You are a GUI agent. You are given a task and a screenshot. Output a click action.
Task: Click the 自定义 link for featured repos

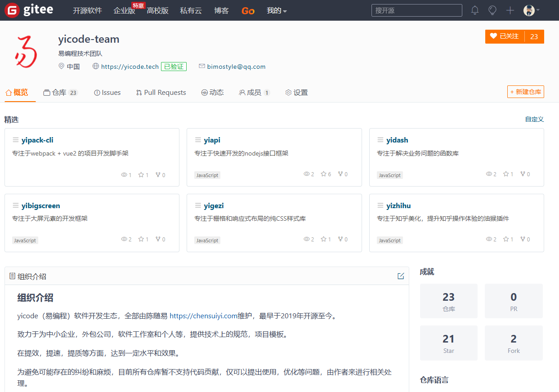[x=535, y=119]
